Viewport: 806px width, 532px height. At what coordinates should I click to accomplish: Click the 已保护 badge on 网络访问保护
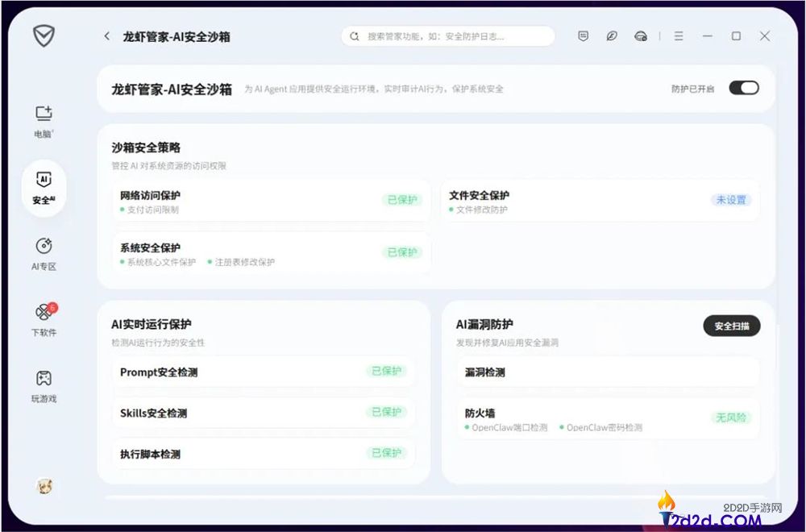pos(403,201)
